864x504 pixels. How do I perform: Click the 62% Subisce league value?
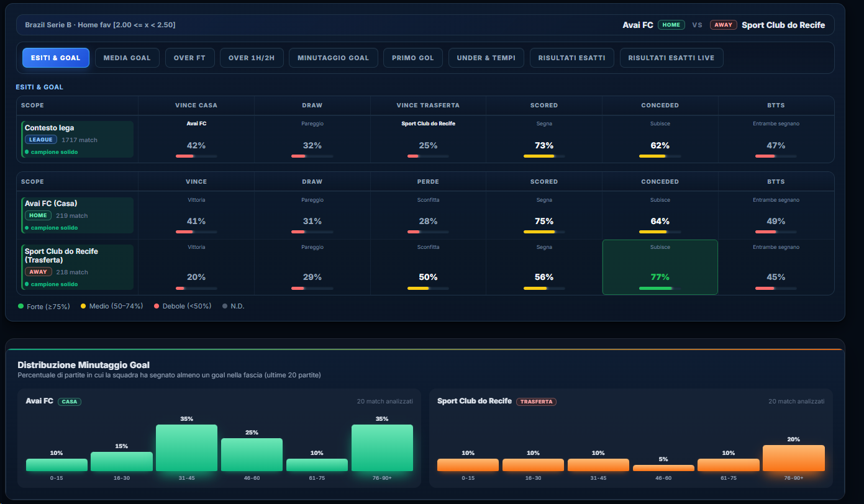pos(660,145)
